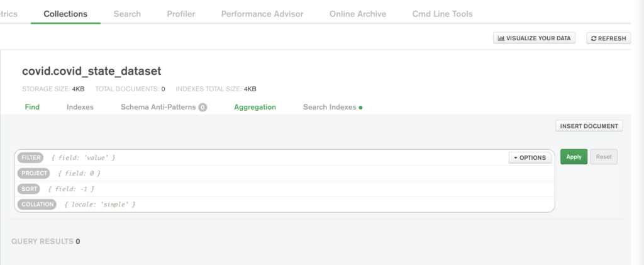Switch to the Collections tab
This screenshot has width=644, height=265.
point(65,14)
